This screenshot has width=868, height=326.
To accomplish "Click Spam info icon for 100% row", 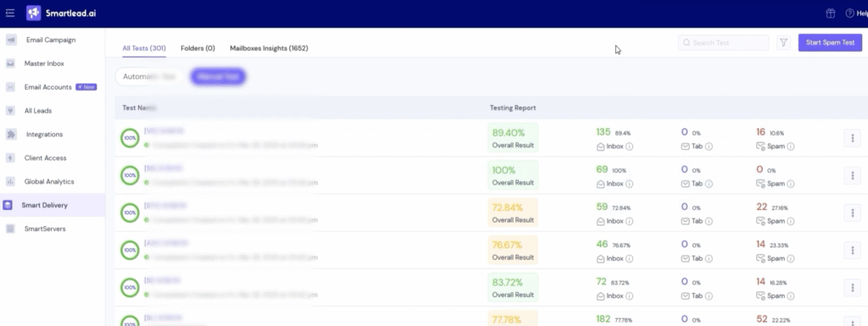I will tap(791, 184).
